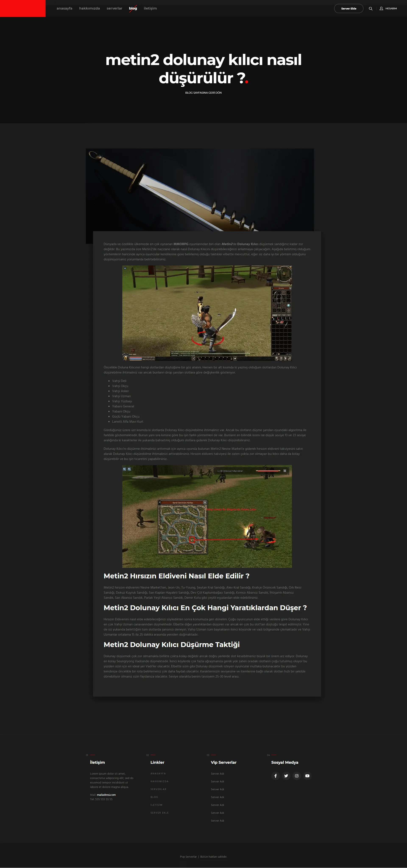This screenshot has width=407, height=868.
Task: Open footer HAKKIMIZDA link
Action: [159, 781]
